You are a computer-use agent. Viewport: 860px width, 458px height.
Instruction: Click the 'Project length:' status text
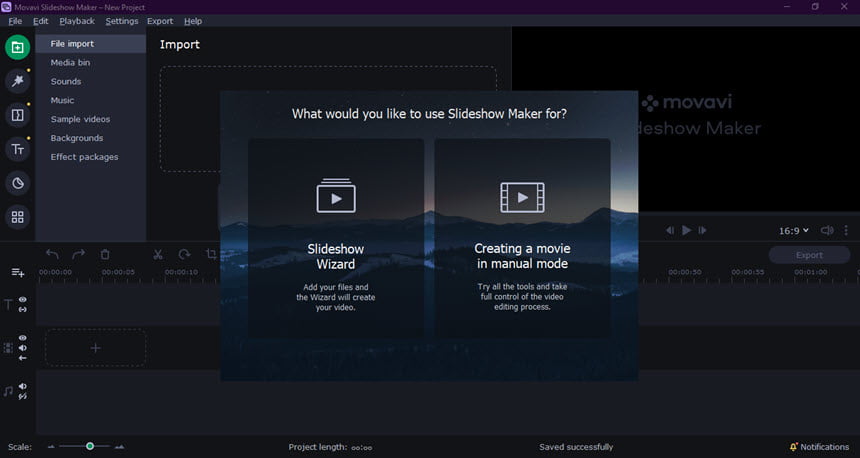pyautogui.click(x=318, y=447)
